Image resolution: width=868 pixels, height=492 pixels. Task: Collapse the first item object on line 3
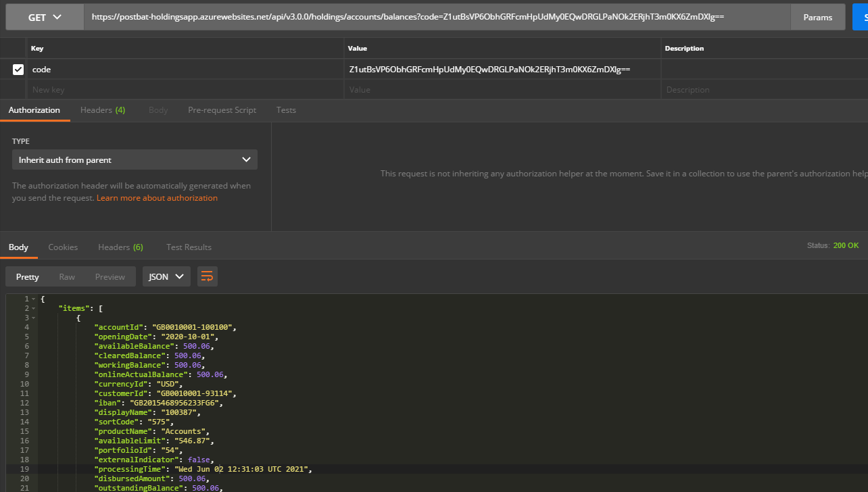(34, 318)
